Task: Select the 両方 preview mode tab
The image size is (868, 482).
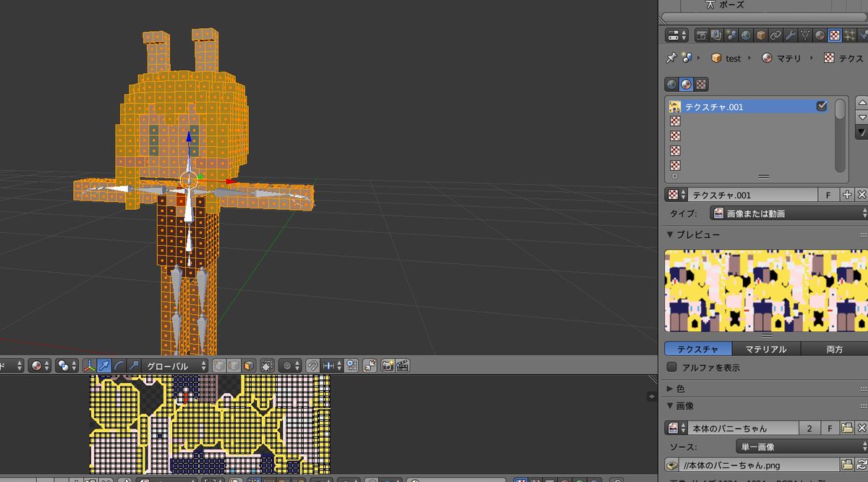Action: 834,349
